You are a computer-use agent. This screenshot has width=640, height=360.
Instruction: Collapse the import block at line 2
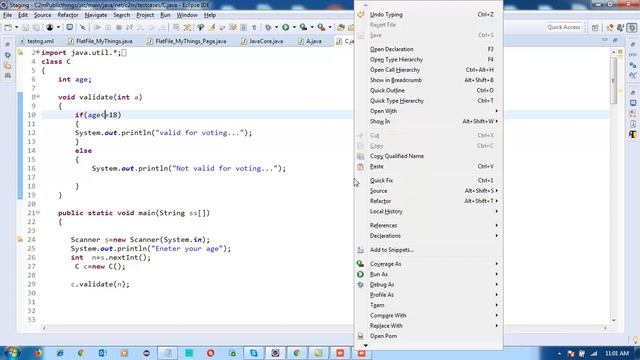38,52
